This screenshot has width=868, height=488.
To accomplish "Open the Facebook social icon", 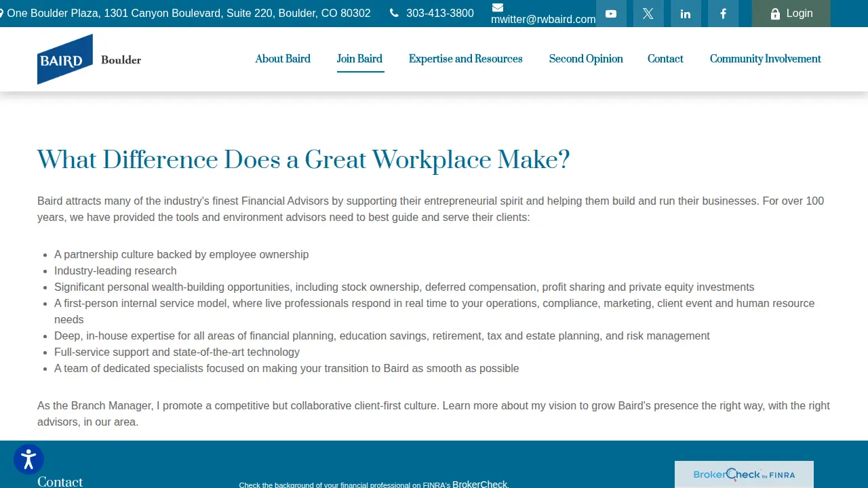I will [x=723, y=14].
